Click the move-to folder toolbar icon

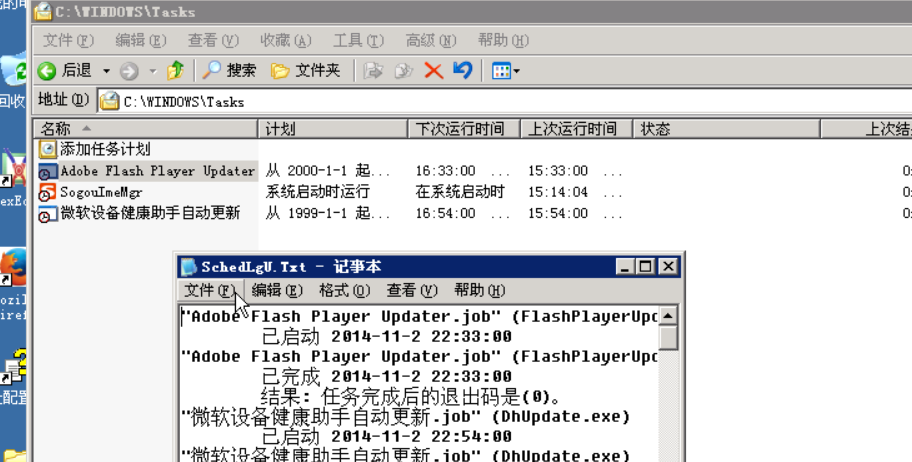373,71
